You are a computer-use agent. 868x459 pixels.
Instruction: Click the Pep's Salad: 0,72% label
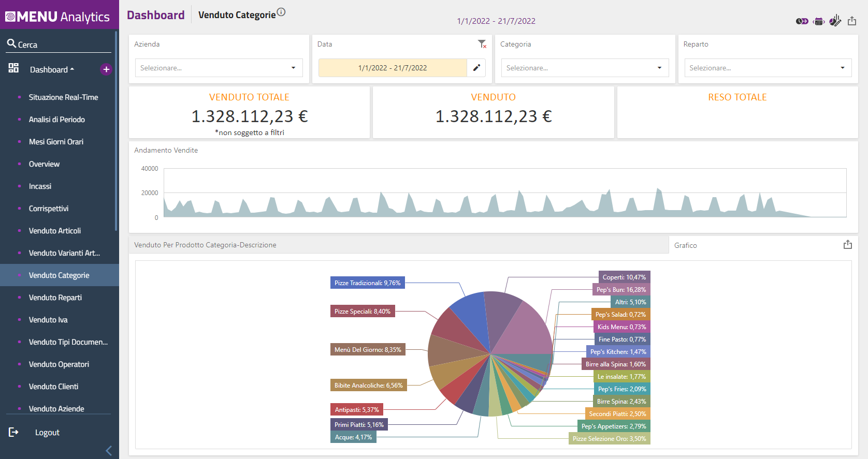620,314
